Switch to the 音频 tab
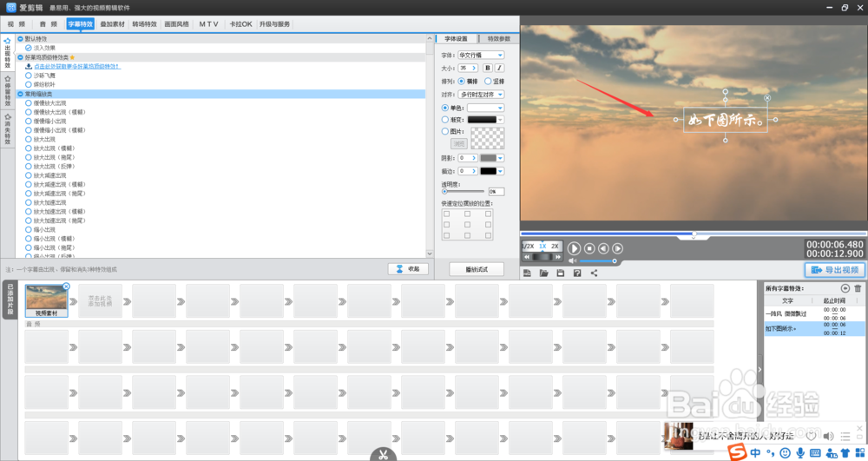The height and width of the screenshot is (461, 868). click(49, 23)
